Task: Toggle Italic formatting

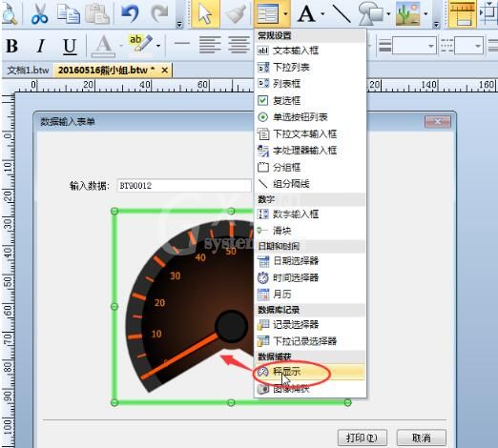Action: [40, 46]
